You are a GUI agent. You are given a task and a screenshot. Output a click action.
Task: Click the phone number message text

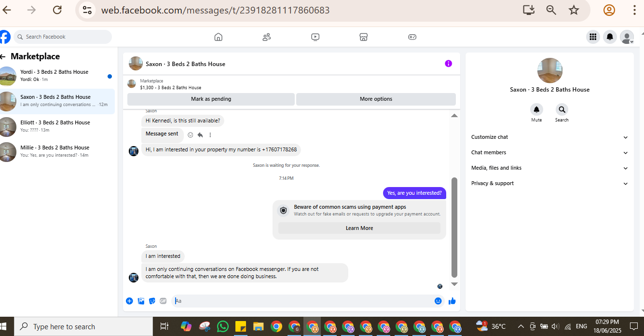(x=221, y=149)
